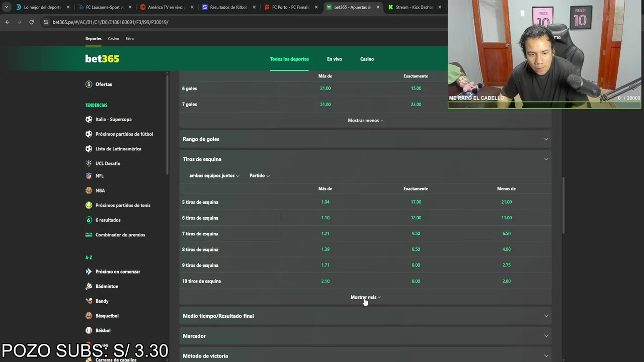Expand the Rango de goles section
This screenshot has width=644, height=362.
tap(365, 139)
